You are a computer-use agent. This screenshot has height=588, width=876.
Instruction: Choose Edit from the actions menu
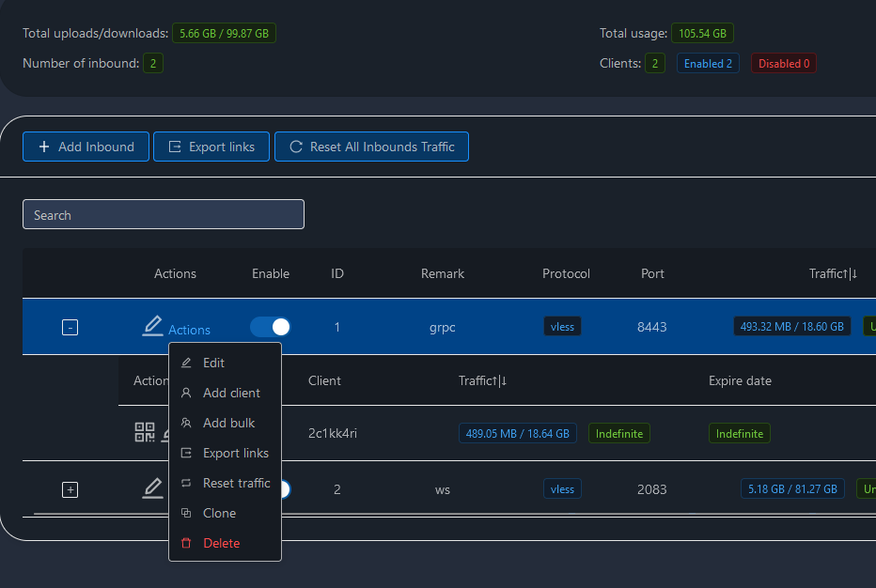213,363
